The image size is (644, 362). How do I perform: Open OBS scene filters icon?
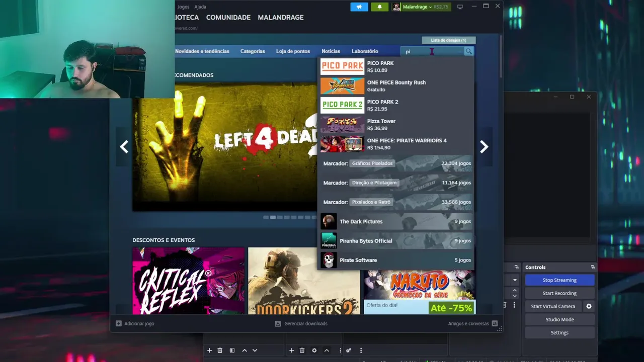click(x=232, y=350)
